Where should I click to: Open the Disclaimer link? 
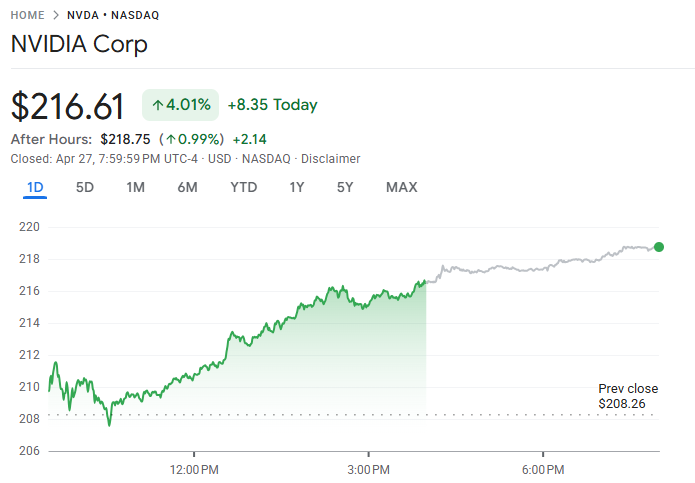(x=331, y=158)
